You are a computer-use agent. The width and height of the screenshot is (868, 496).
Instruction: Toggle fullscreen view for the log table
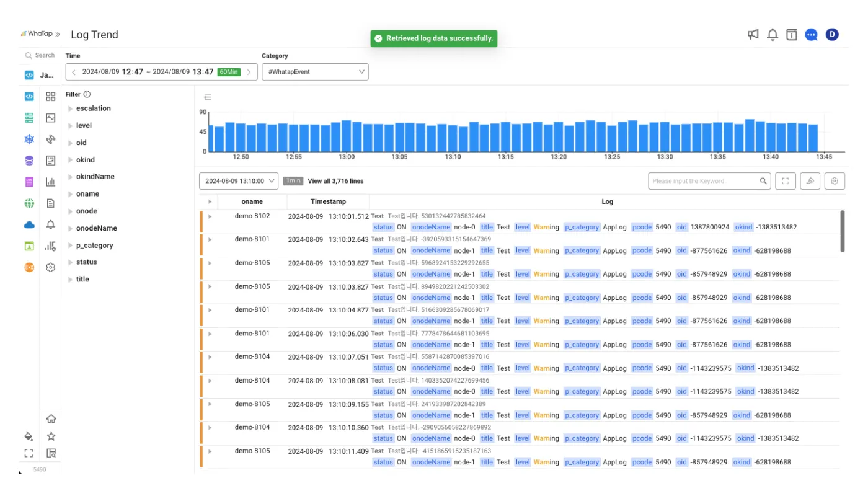point(786,181)
